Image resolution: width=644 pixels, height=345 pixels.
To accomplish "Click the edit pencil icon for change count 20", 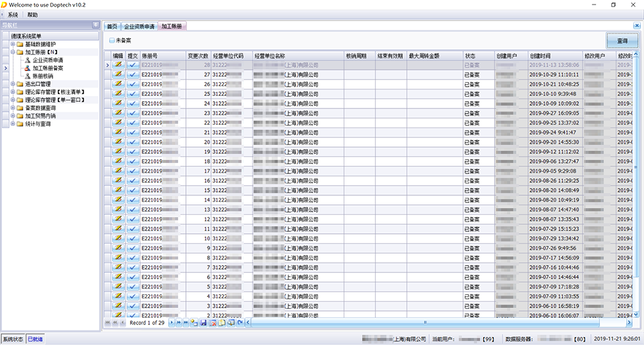I will pos(118,142).
